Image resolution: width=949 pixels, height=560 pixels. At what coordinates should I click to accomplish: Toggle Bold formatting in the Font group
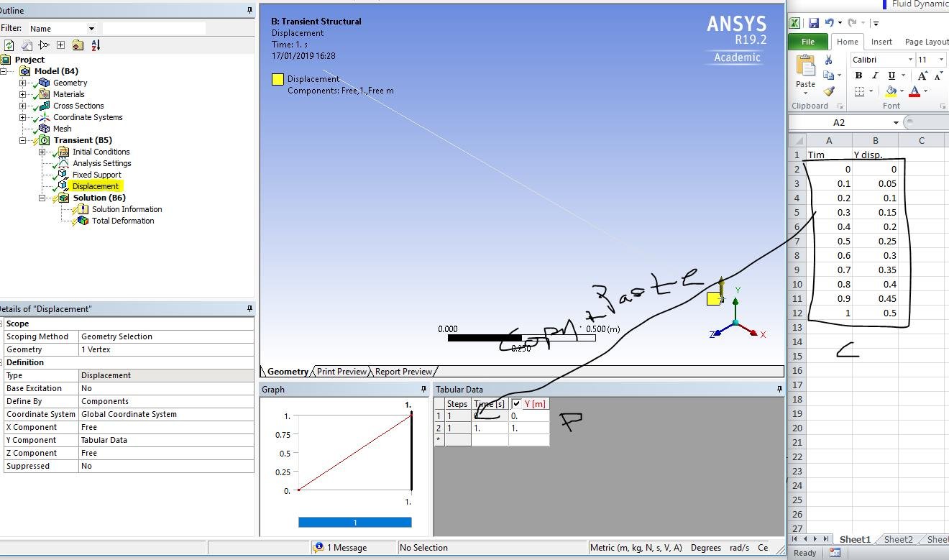[x=860, y=75]
